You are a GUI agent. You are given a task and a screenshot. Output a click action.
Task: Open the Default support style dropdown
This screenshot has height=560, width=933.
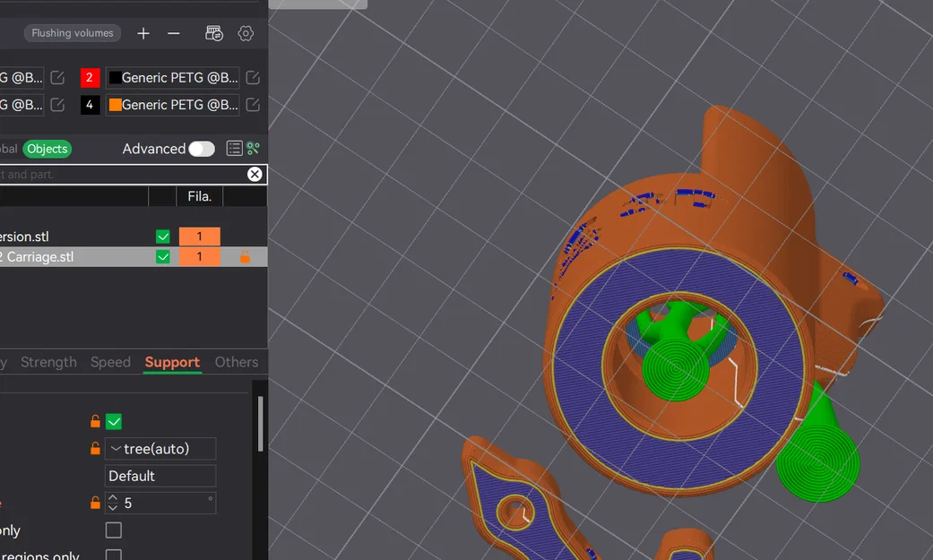pyautogui.click(x=160, y=476)
